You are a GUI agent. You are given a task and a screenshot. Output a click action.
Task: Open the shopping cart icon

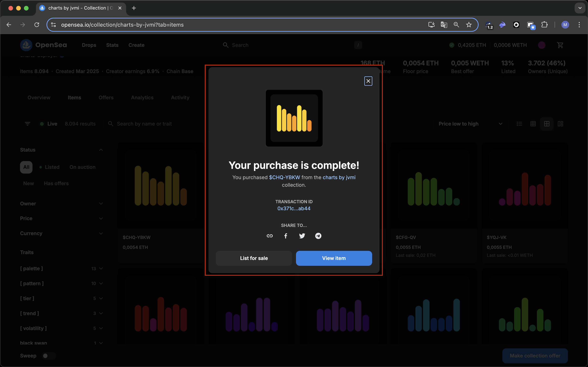tap(560, 45)
